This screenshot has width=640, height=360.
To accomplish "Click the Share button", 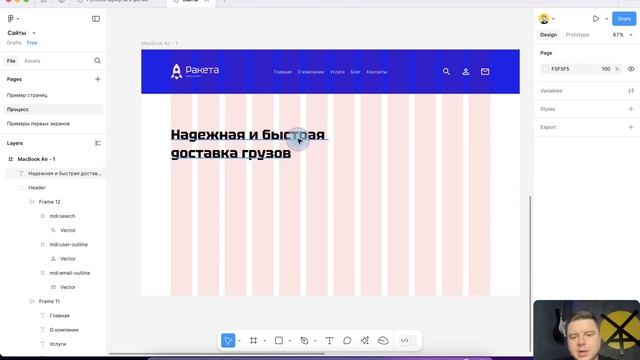I will (x=624, y=19).
